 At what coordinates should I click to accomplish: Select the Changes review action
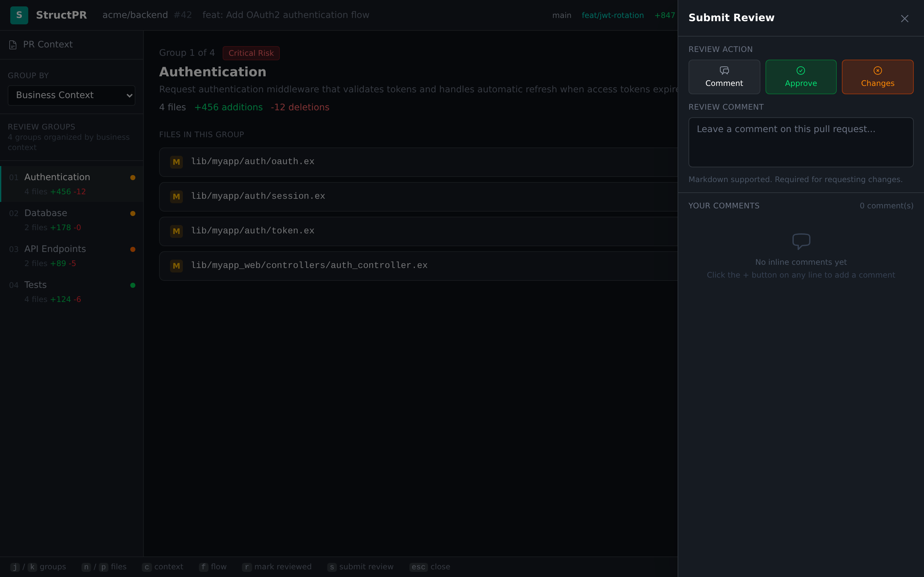coord(877,77)
